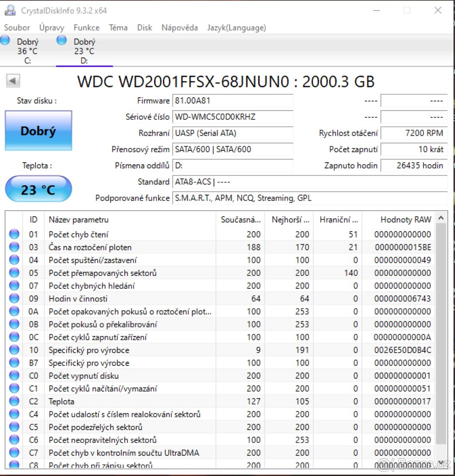Click the 23 °C temperature button

pyautogui.click(x=38, y=189)
